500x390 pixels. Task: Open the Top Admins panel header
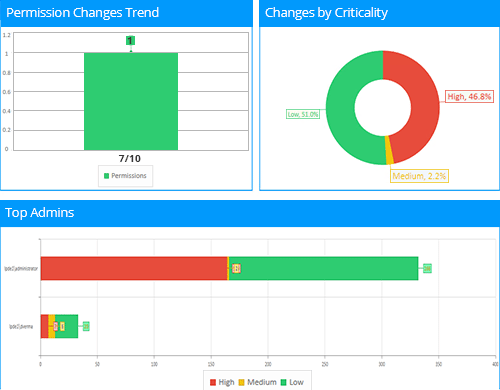[250, 213]
